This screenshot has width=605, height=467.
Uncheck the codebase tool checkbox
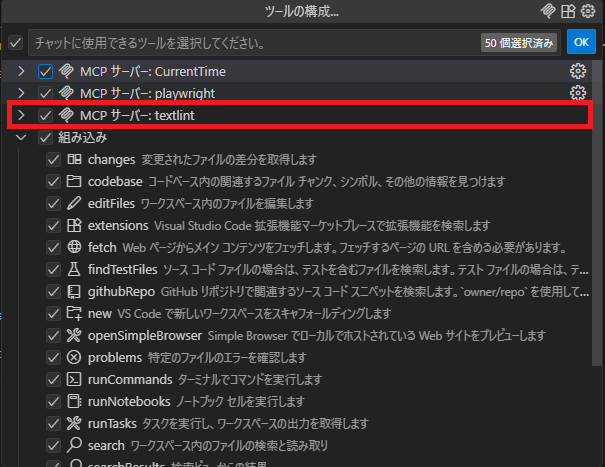(x=53, y=181)
